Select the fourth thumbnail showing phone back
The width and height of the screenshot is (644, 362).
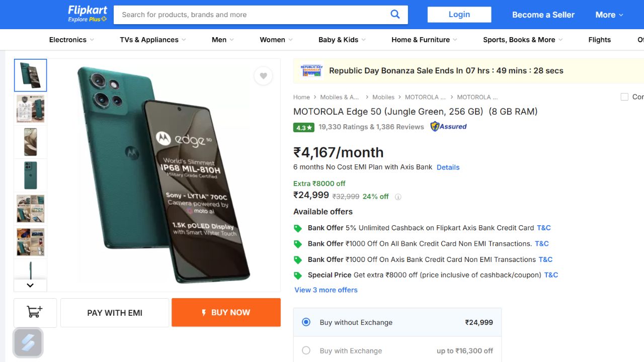pyautogui.click(x=30, y=175)
